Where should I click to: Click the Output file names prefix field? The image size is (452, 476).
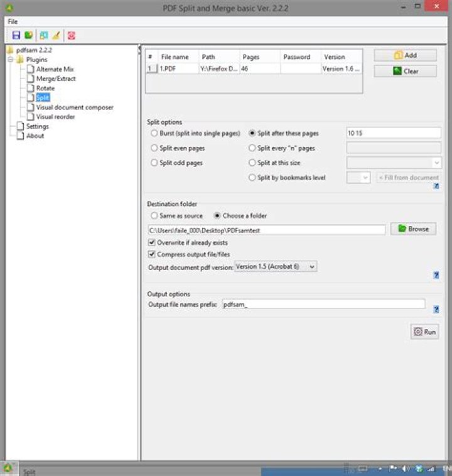[323, 304]
